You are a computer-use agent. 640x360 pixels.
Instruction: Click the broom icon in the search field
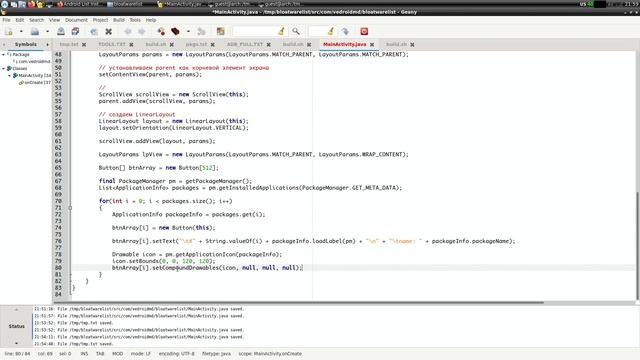[281, 31]
